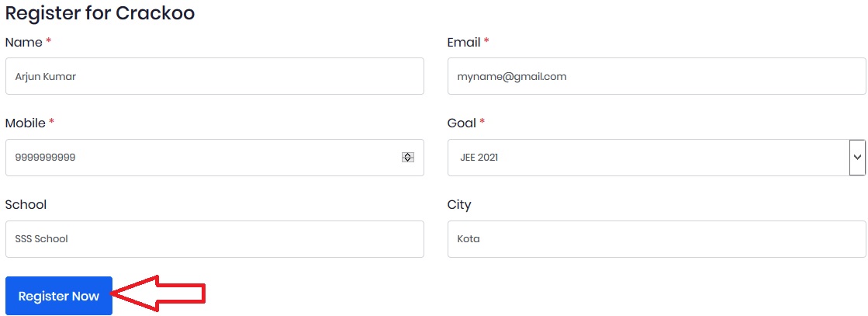Click the Email field label
868x316 pixels.
[464, 42]
